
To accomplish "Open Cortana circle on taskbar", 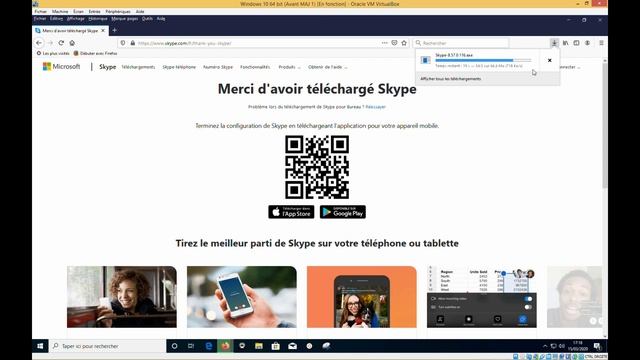I will click(174, 346).
